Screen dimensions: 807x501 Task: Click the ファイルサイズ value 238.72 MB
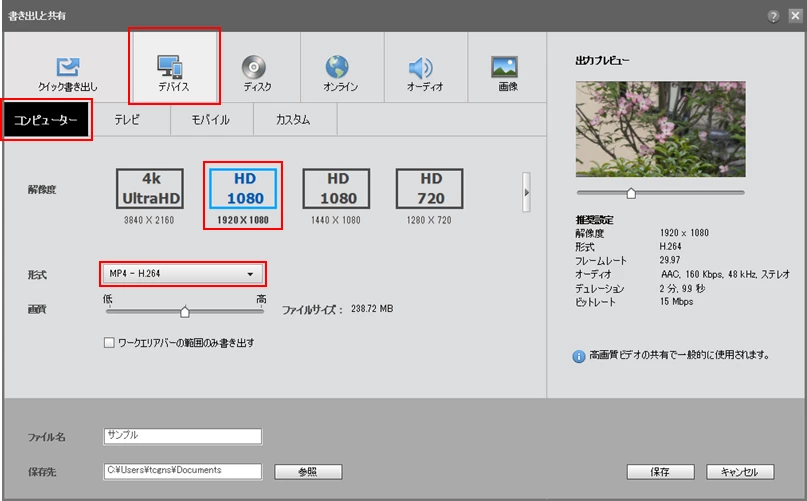pyautogui.click(x=372, y=308)
